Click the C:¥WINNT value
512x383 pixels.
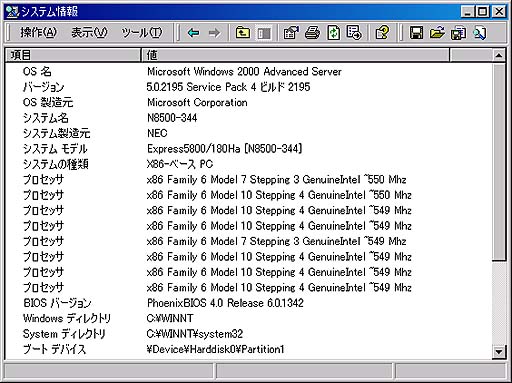170,318
